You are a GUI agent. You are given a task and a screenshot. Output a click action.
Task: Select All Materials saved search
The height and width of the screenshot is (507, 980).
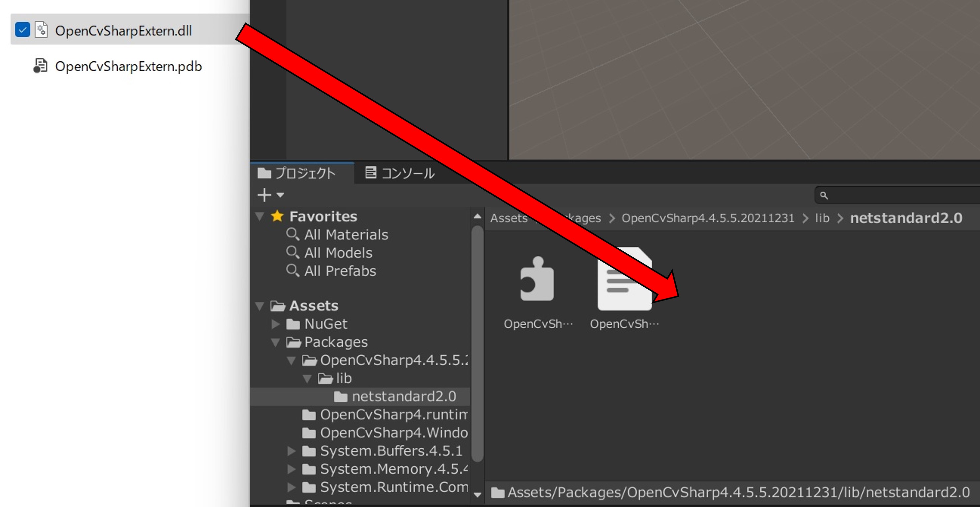click(x=346, y=235)
